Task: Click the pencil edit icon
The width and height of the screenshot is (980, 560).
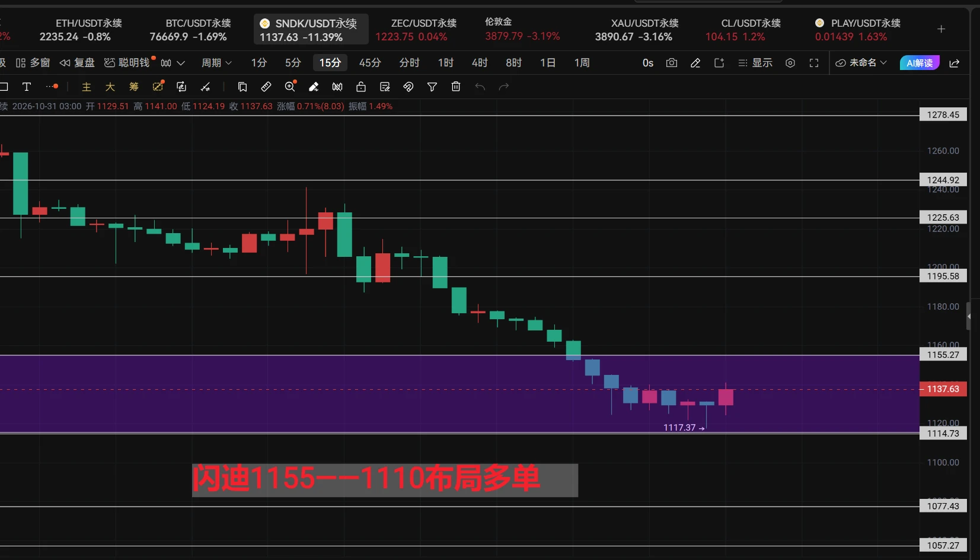Action: (x=695, y=63)
